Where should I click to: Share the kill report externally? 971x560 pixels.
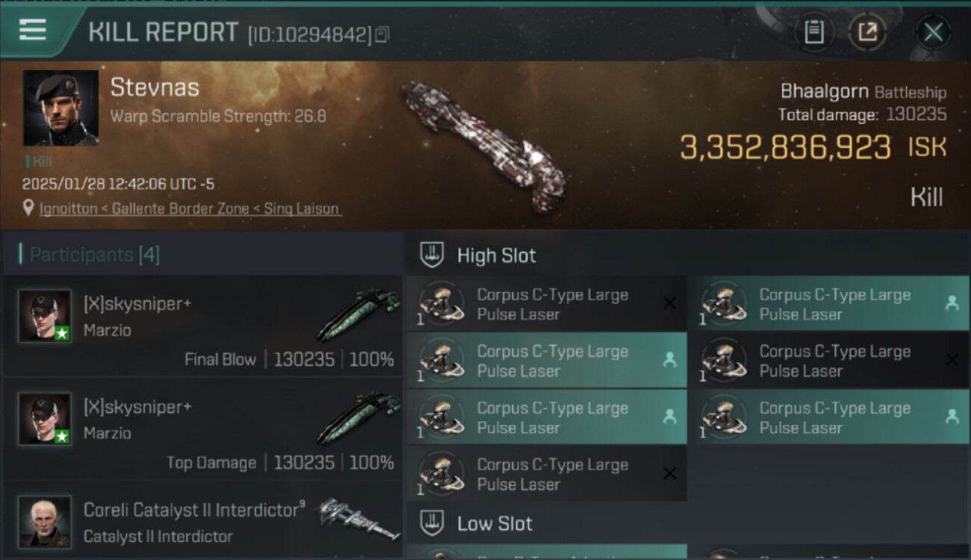tap(868, 32)
